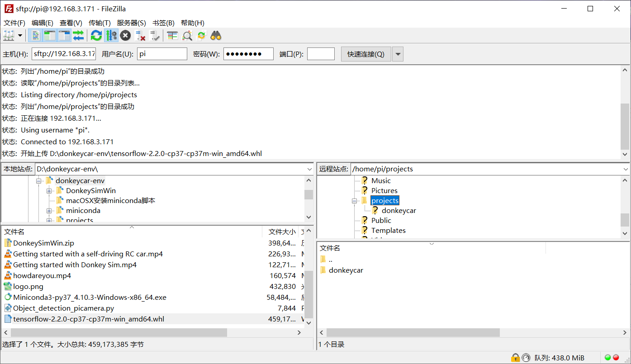The image size is (631, 364).
Task: Focus the 密码 password field
Action: point(248,54)
